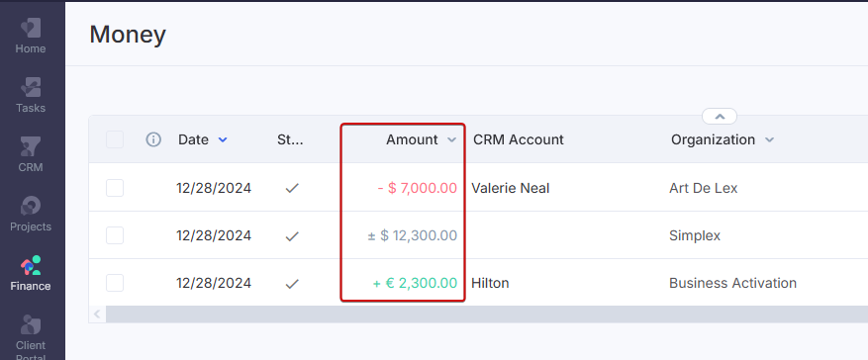Click the horizontal scrollbar left arrow

coord(97,315)
